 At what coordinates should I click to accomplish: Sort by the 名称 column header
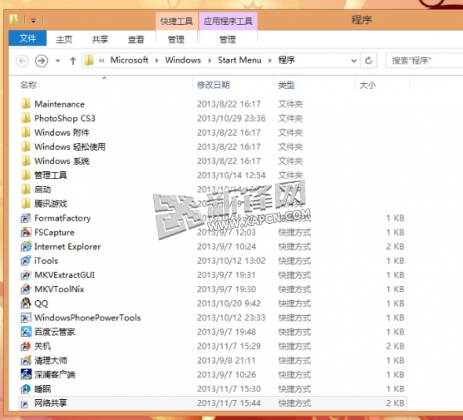[x=28, y=85]
